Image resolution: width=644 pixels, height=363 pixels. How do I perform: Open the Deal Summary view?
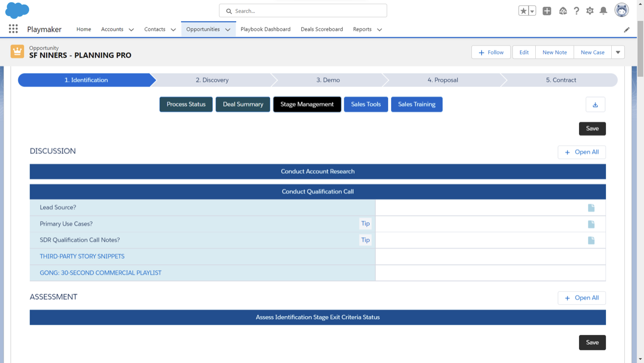pyautogui.click(x=243, y=105)
